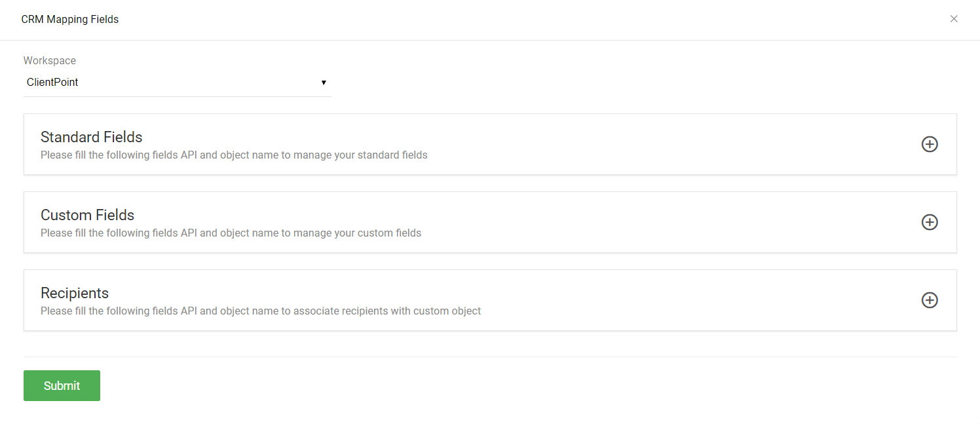Expand the Recipients section using its plus icon

tap(930, 300)
